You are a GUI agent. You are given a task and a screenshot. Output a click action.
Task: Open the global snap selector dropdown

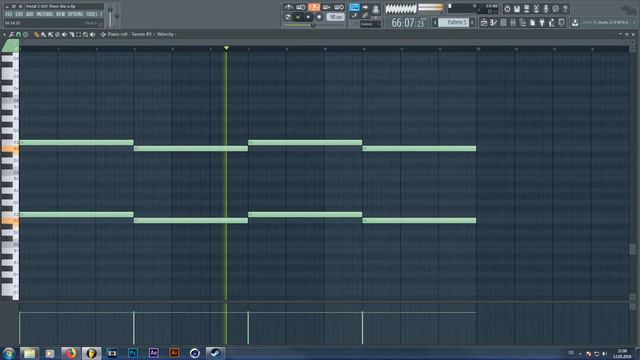click(x=371, y=24)
